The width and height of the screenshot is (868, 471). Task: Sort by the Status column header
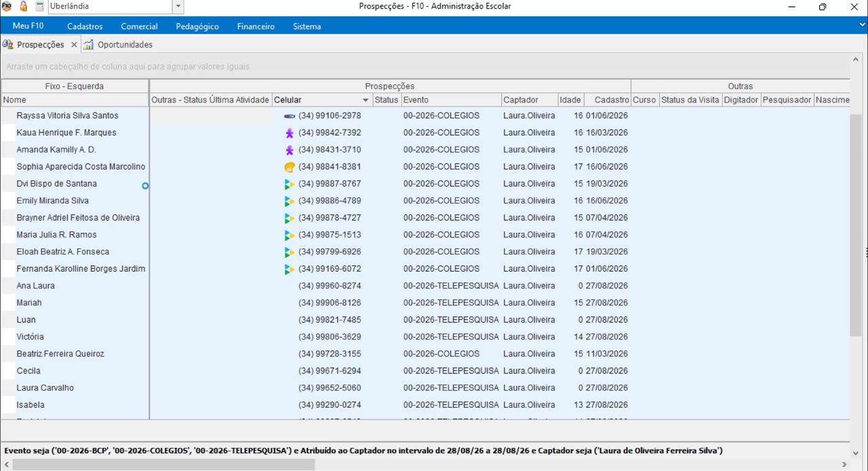pos(386,100)
